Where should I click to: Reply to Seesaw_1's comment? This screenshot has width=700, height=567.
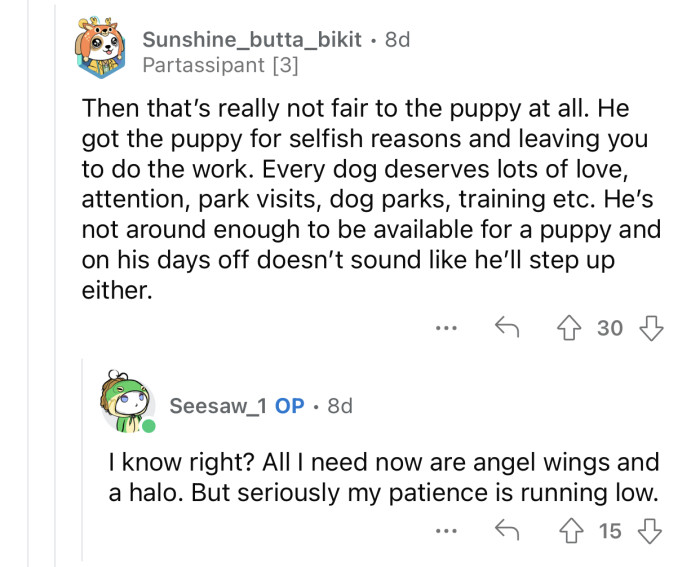tap(506, 531)
